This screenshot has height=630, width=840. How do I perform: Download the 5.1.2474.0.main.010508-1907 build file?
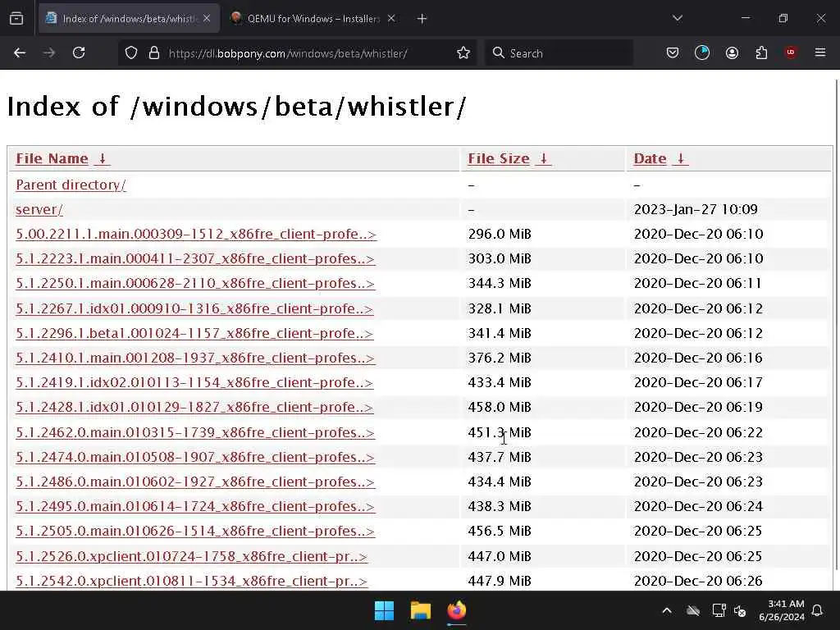[x=195, y=457]
